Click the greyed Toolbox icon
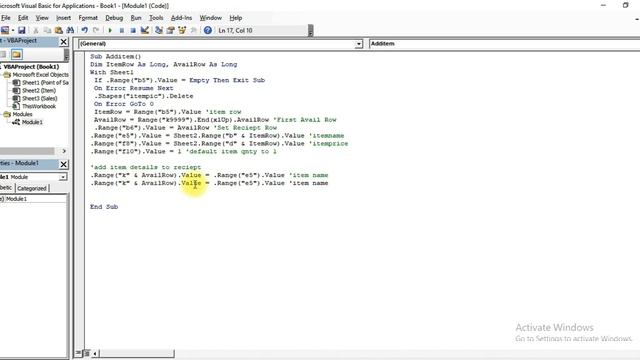 coord(193,30)
